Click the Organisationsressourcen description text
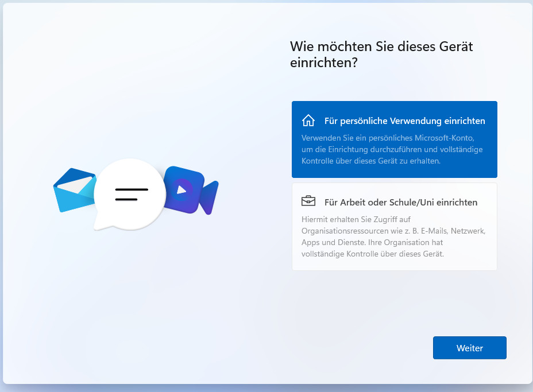 point(393,231)
